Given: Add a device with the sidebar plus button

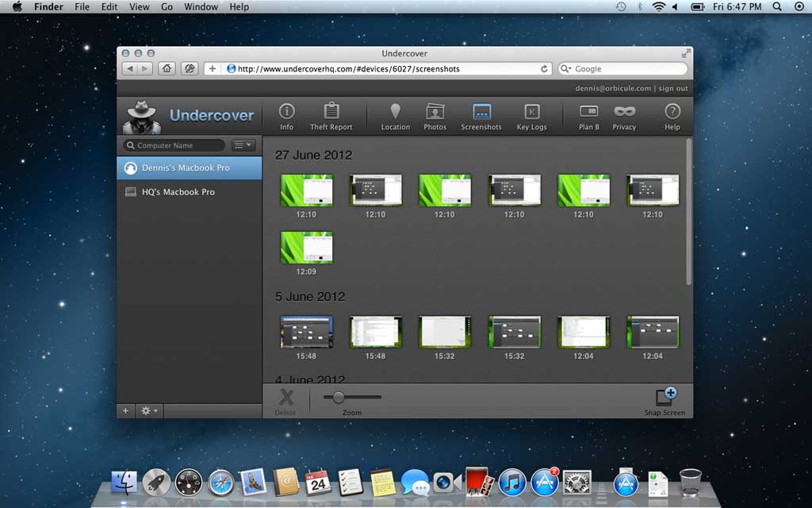Looking at the screenshot, I should click(x=125, y=410).
